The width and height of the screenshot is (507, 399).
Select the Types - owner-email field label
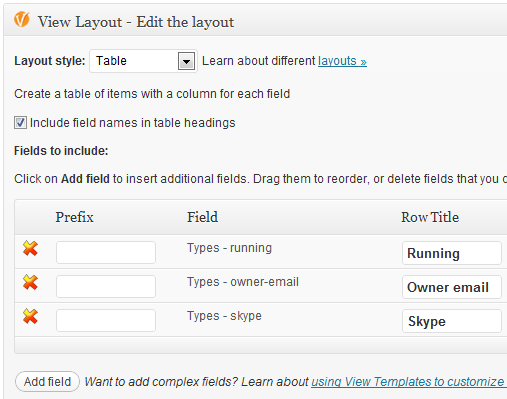click(x=243, y=282)
